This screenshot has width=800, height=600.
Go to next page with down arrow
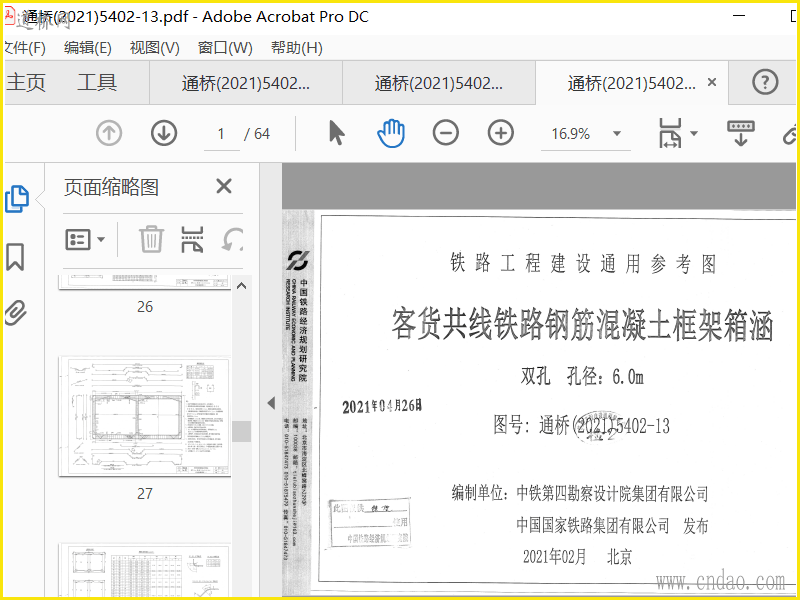pyautogui.click(x=164, y=134)
